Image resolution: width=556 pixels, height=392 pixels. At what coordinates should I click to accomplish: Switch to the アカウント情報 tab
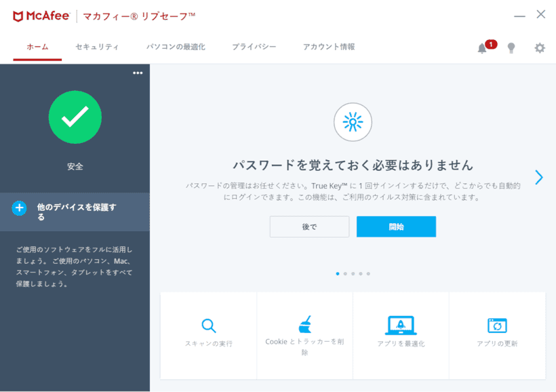[330, 47]
